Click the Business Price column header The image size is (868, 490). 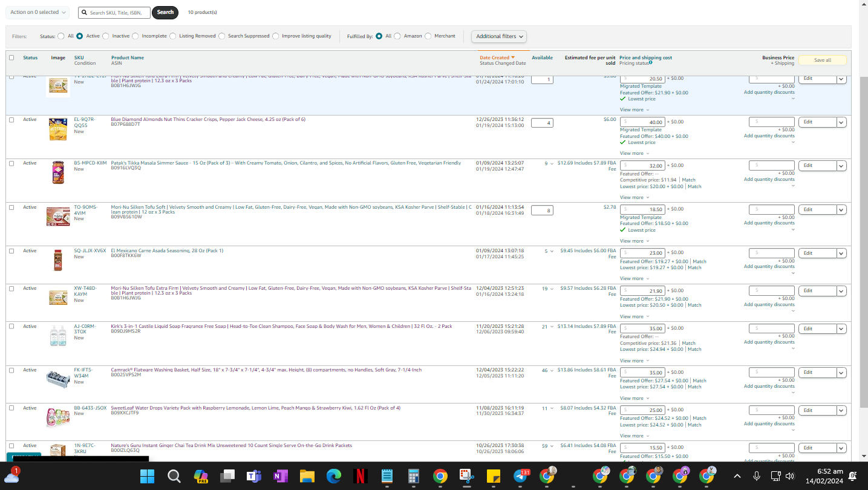[778, 57]
